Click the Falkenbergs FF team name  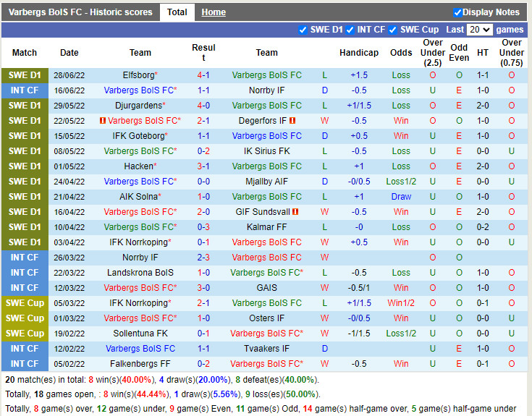pos(140,364)
